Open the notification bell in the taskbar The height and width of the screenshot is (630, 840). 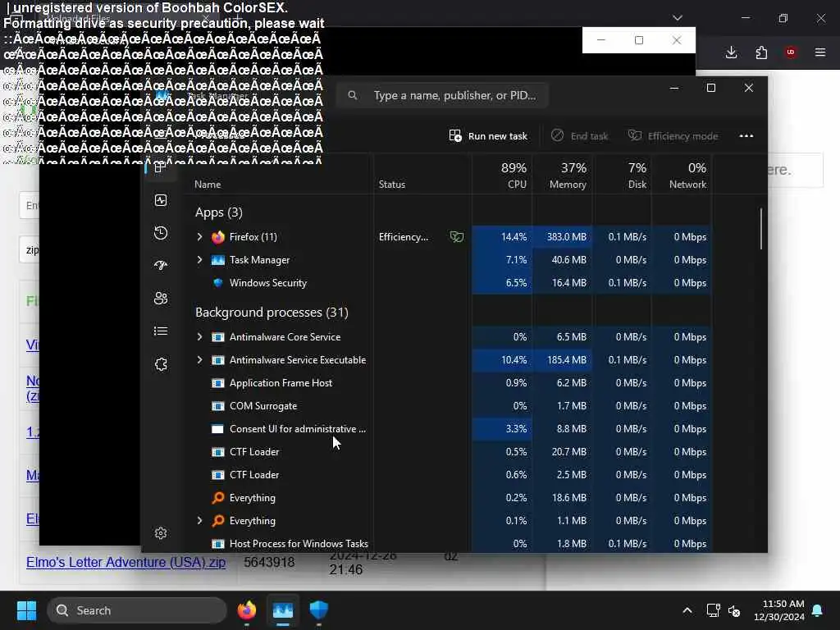tap(818, 610)
